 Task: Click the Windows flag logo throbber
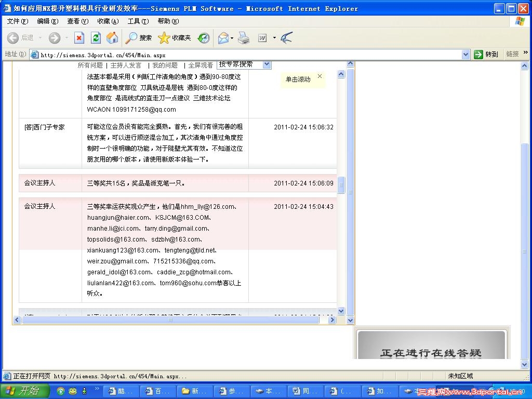pos(519,21)
